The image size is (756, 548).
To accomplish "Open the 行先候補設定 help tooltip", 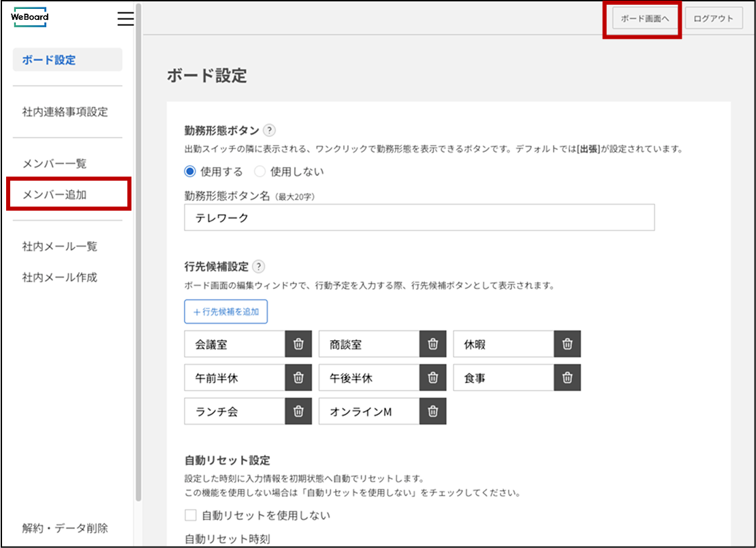I will point(258,267).
